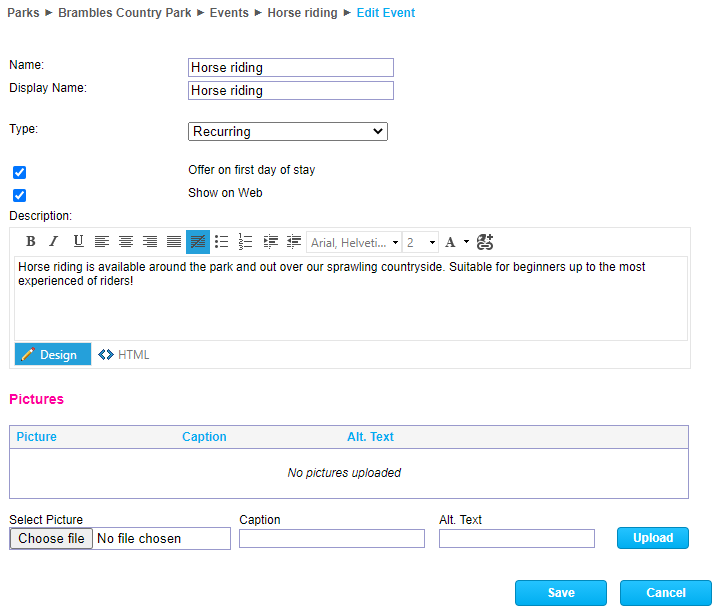The height and width of the screenshot is (611, 718).
Task: Click the Upload picture button
Action: tap(652, 538)
